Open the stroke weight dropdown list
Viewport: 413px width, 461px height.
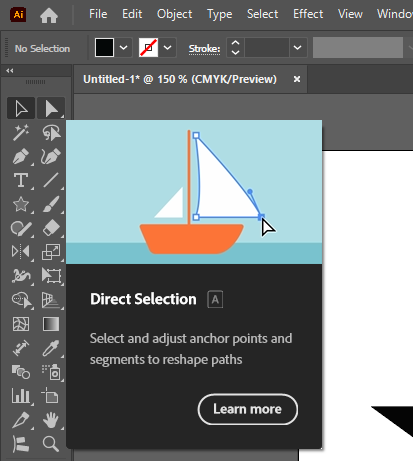point(298,48)
